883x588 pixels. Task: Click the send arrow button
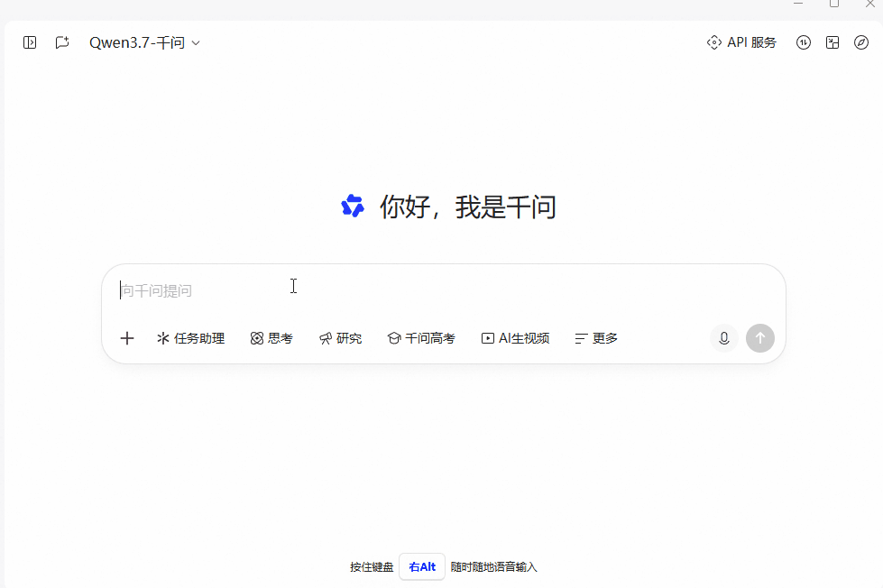click(760, 338)
